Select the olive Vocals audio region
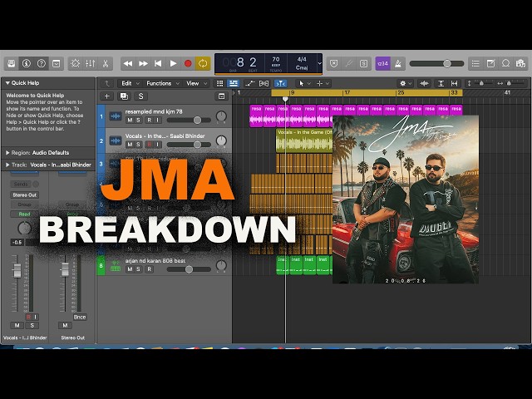The width and height of the screenshot is (532, 399). [304, 140]
